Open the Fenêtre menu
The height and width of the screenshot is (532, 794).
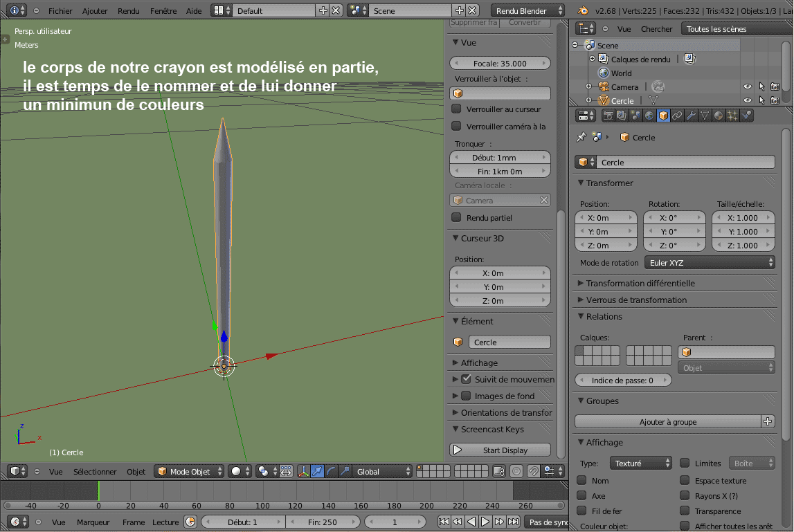coord(163,10)
